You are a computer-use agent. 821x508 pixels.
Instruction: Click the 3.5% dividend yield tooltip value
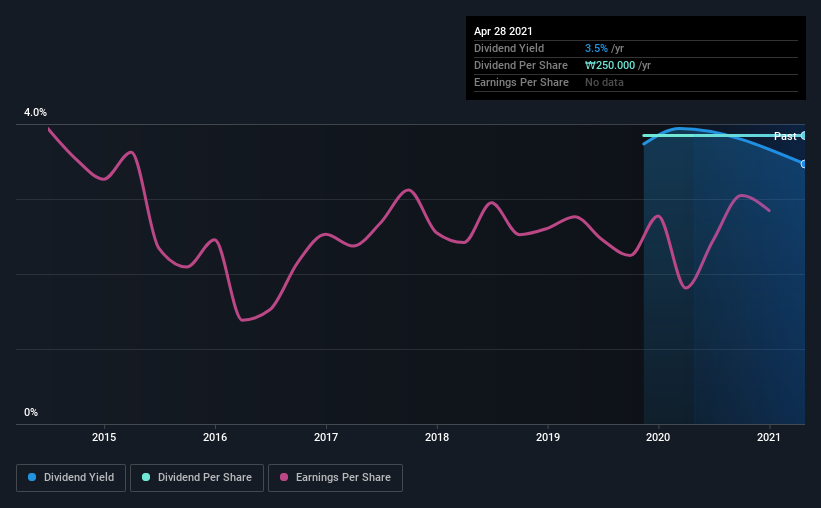tap(596, 48)
